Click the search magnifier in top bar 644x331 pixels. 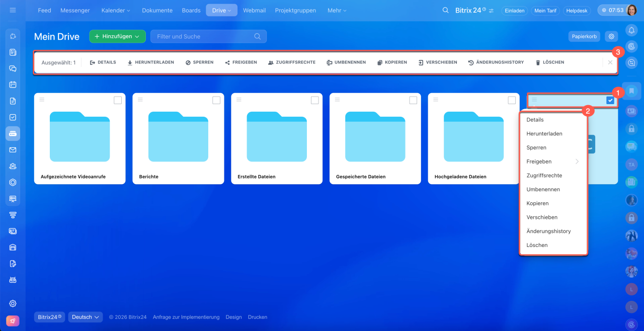[x=445, y=10]
